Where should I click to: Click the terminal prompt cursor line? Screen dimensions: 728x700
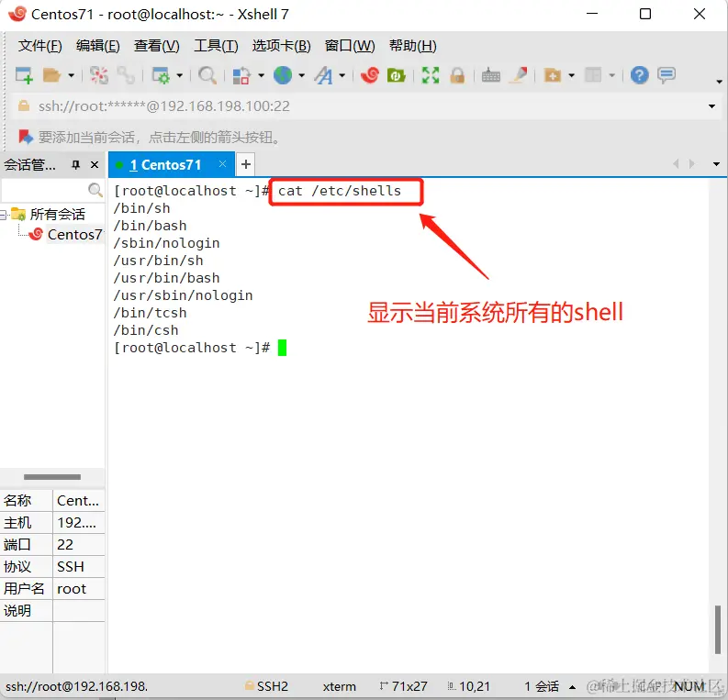coord(200,348)
